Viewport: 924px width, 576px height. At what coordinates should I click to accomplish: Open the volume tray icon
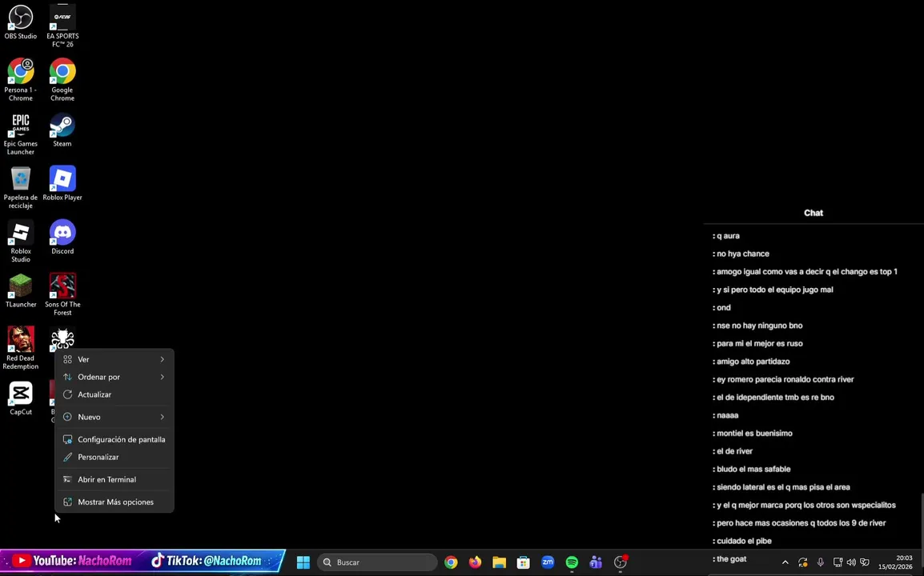(x=851, y=562)
